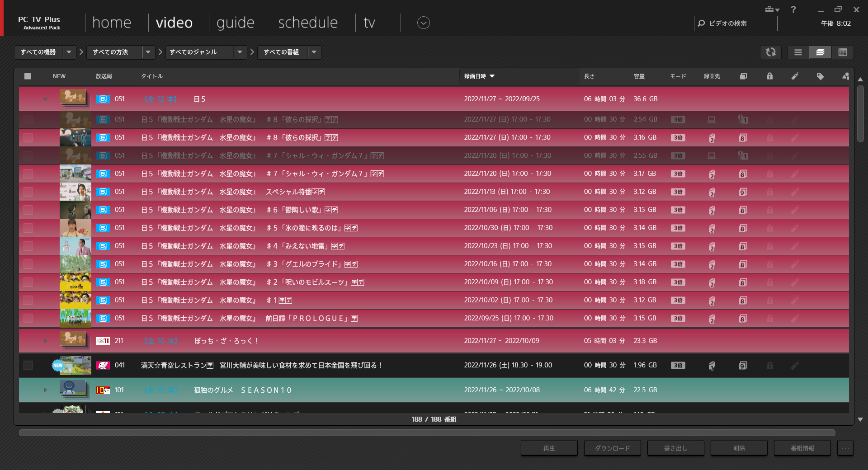868x470 pixels.
Task: Click the vertical scrollbar thumb
Action: pos(860,114)
